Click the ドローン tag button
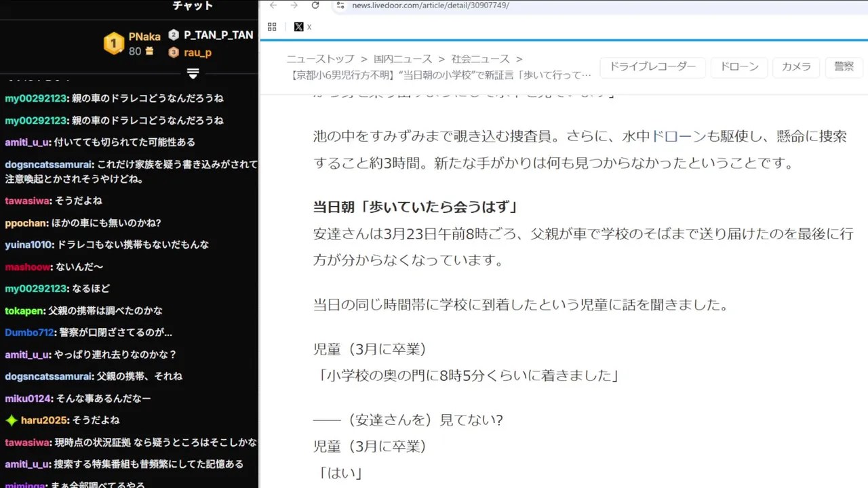 tap(739, 66)
